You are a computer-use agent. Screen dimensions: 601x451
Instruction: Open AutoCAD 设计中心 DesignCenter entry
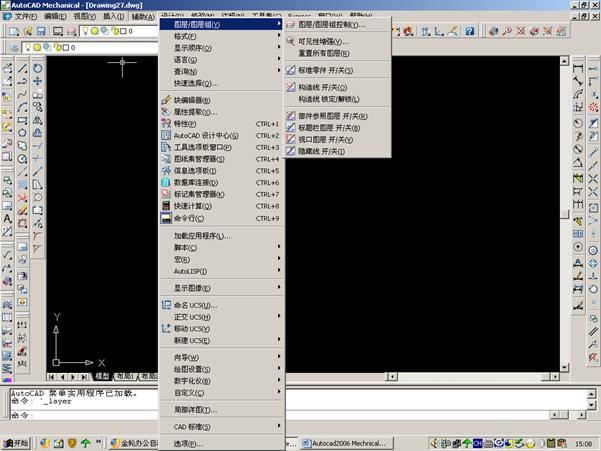pyautogui.click(x=222, y=136)
